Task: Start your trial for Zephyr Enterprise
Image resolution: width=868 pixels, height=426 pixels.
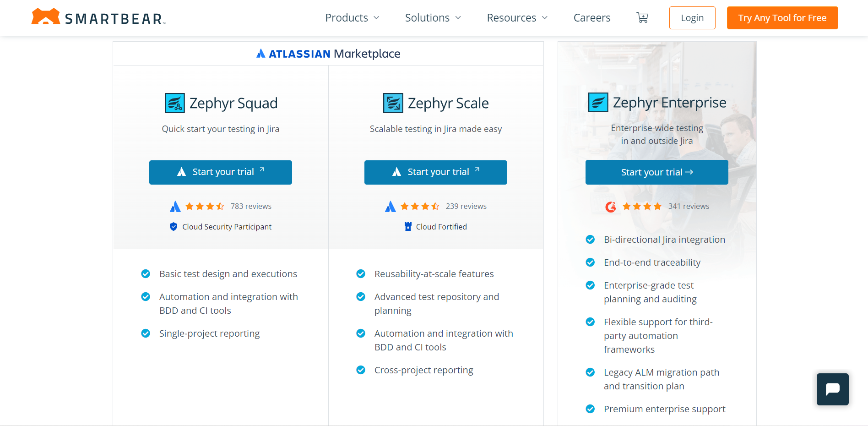Action: coord(657,172)
